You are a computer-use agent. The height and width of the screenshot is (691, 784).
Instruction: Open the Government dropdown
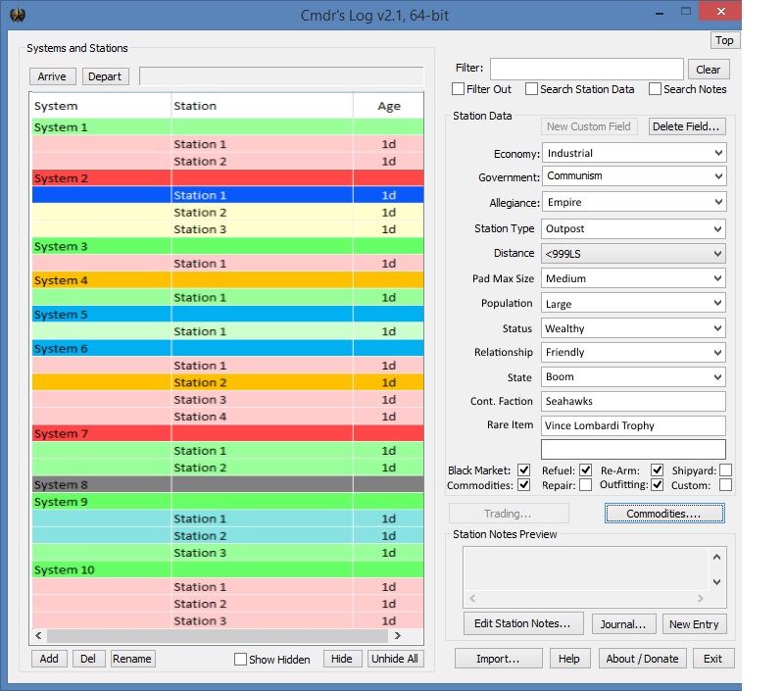pyautogui.click(x=633, y=176)
